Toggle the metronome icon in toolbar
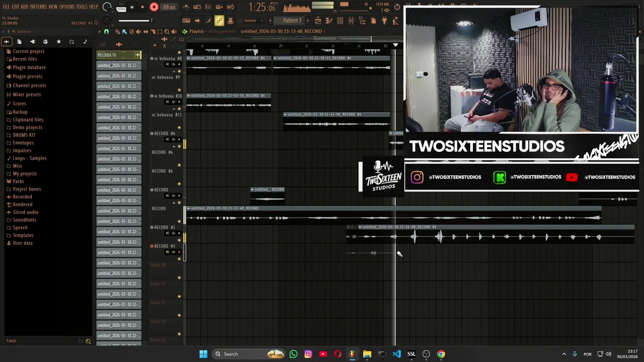 [x=186, y=7]
